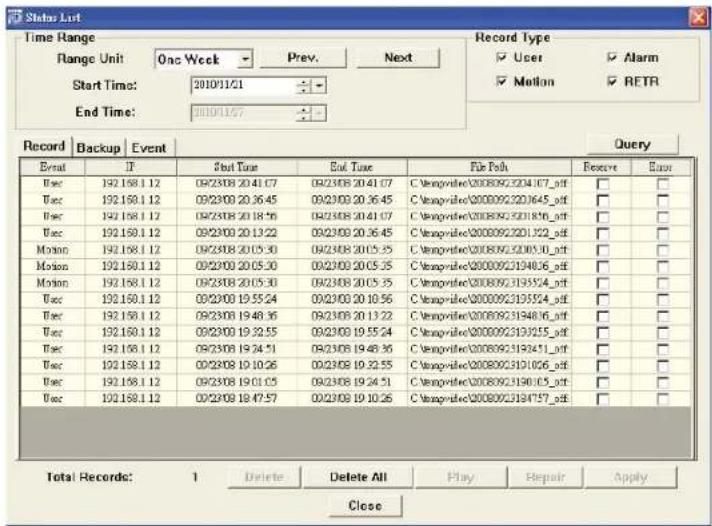Click the Query button

click(x=633, y=144)
